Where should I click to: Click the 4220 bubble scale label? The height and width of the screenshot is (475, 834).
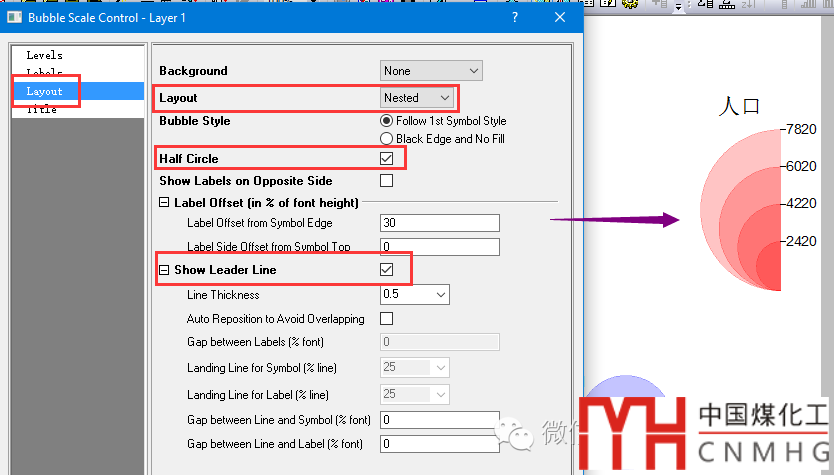click(x=801, y=204)
